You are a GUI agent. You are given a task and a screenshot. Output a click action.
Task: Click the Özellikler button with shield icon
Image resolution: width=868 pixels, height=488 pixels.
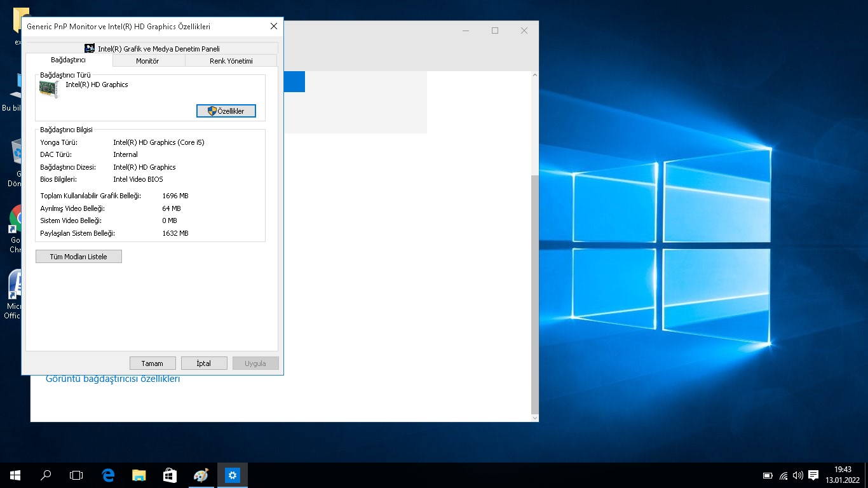(x=226, y=111)
